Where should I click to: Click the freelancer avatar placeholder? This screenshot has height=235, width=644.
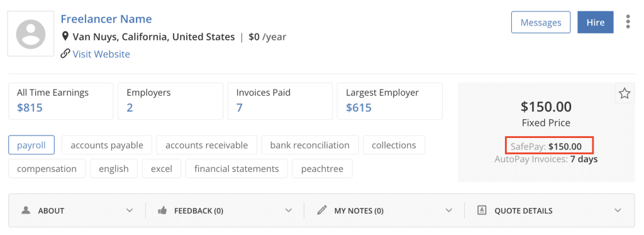click(31, 34)
